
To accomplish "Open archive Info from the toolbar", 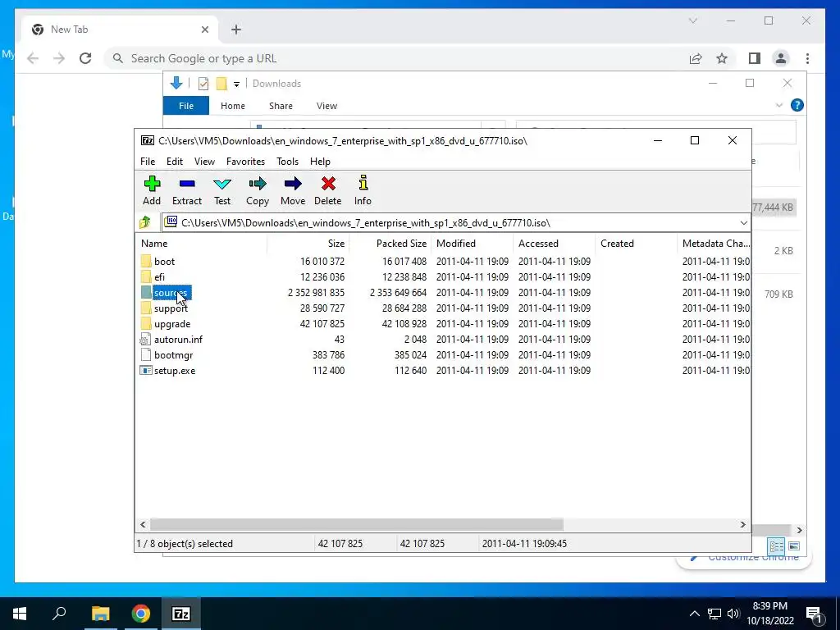I will (x=363, y=183).
